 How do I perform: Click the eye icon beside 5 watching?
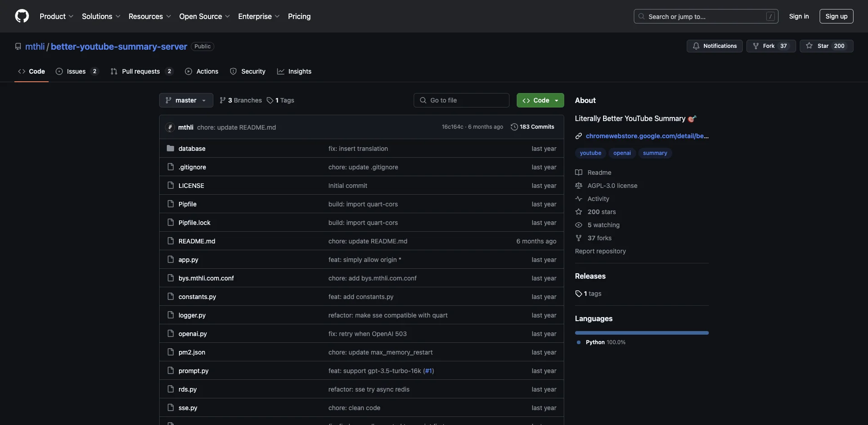tap(579, 225)
